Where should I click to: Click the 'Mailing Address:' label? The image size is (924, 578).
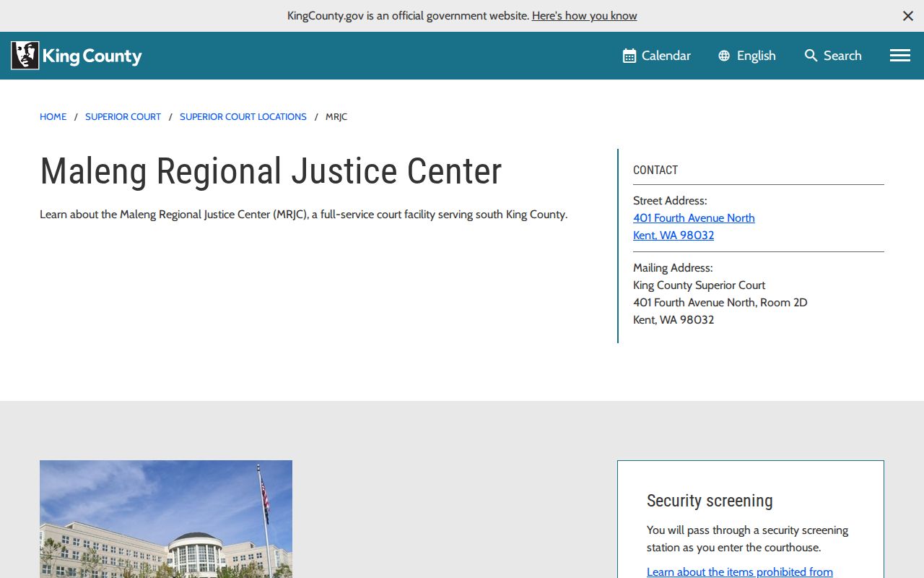click(x=673, y=267)
